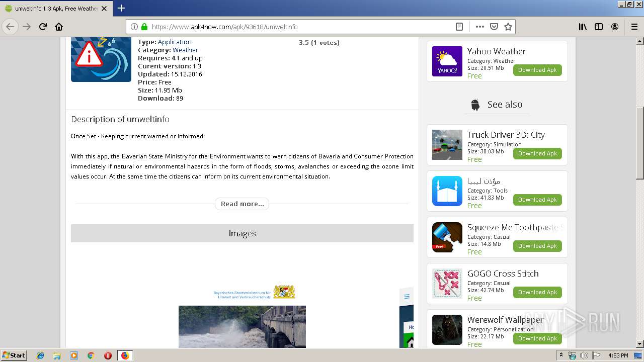Open Truck Driver 3D: City title

(506, 135)
